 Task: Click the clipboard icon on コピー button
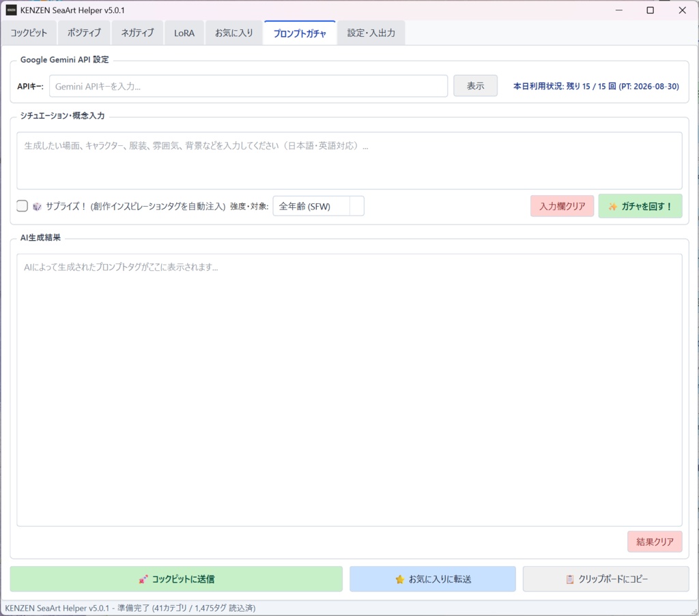point(570,579)
